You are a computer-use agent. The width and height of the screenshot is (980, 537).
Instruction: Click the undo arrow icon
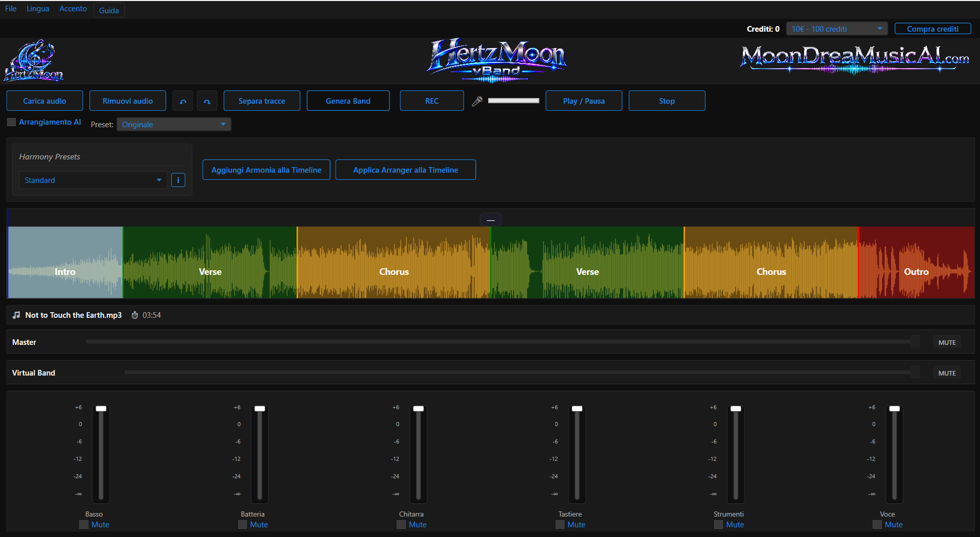pos(183,101)
